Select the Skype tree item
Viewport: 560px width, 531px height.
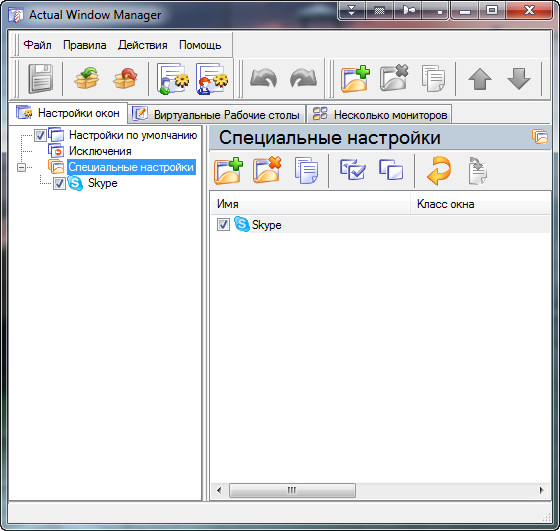(102, 183)
